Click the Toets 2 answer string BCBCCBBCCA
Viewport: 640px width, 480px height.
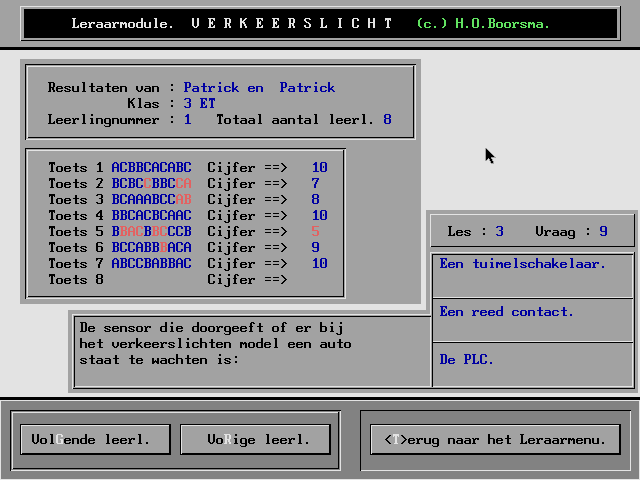tap(151, 184)
